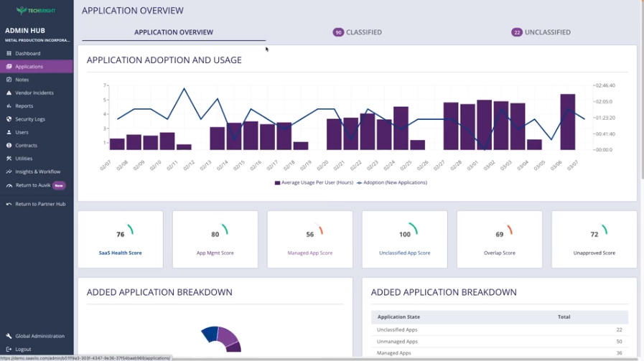Open the Unclassified tab

(x=541, y=32)
